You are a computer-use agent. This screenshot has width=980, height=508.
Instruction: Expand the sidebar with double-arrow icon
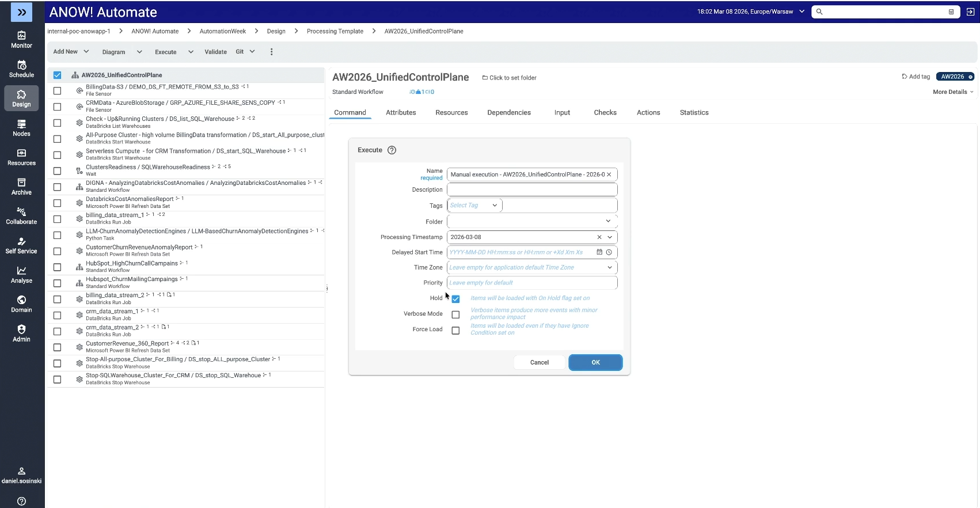[21, 12]
